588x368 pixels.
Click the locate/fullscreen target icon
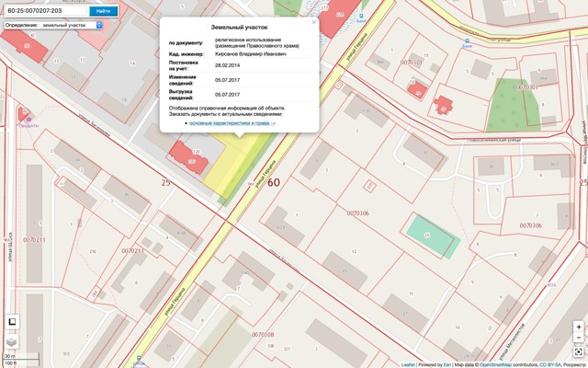click(578, 351)
